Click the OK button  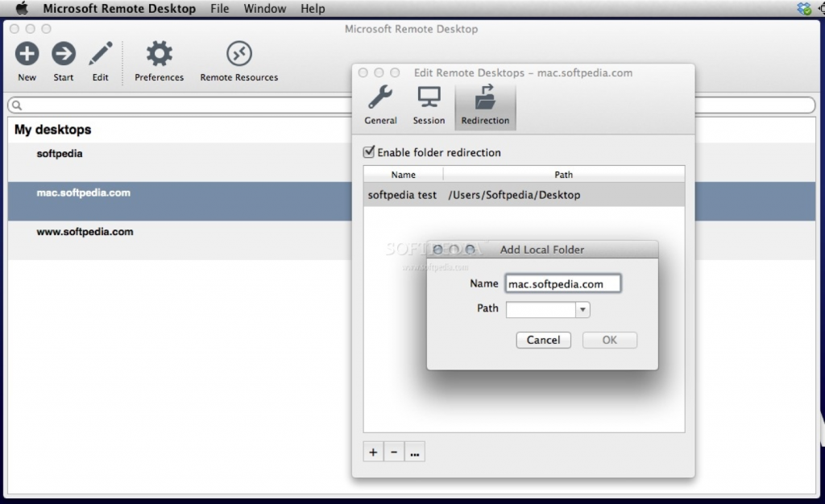coord(610,340)
